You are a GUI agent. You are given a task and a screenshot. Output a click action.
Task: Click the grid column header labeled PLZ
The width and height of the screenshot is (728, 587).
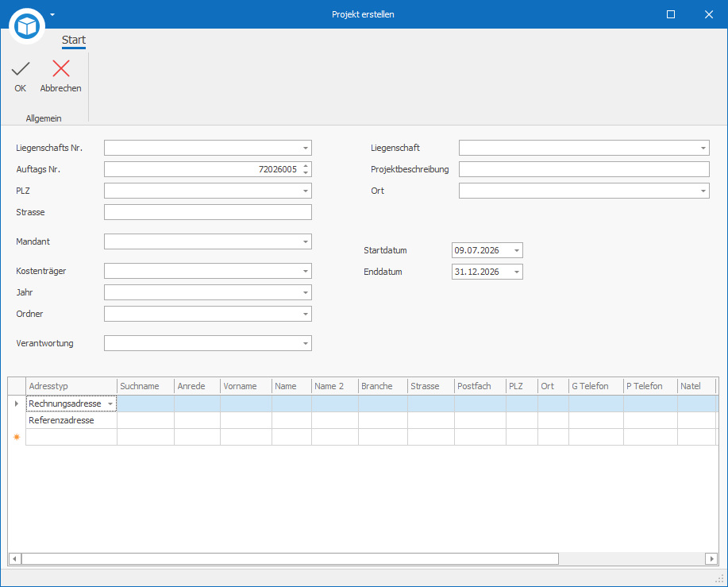pos(522,386)
